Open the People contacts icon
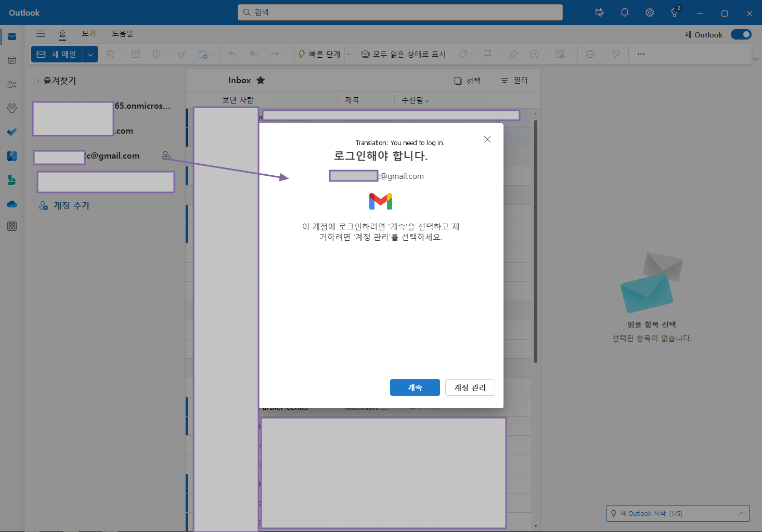This screenshot has width=762, height=532. pos(12,84)
